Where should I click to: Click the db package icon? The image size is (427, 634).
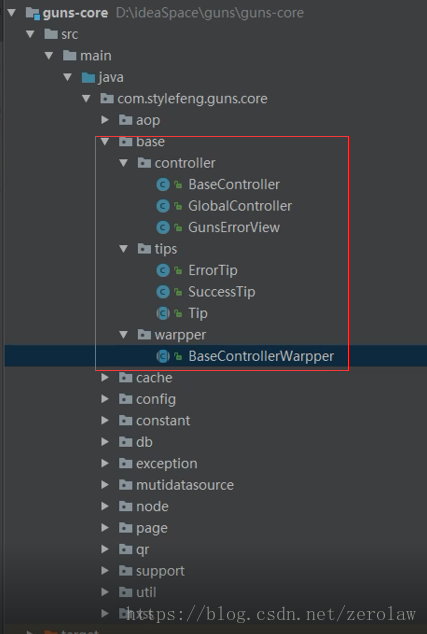tap(125, 442)
